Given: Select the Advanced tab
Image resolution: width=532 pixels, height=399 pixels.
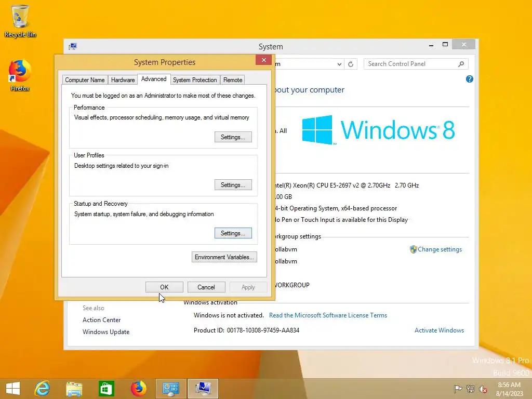Looking at the screenshot, I should (154, 79).
